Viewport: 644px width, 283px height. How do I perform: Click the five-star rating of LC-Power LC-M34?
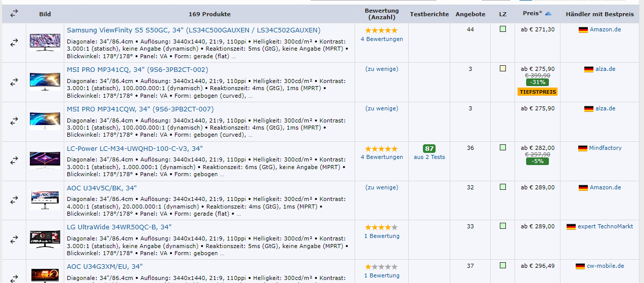coord(381,149)
